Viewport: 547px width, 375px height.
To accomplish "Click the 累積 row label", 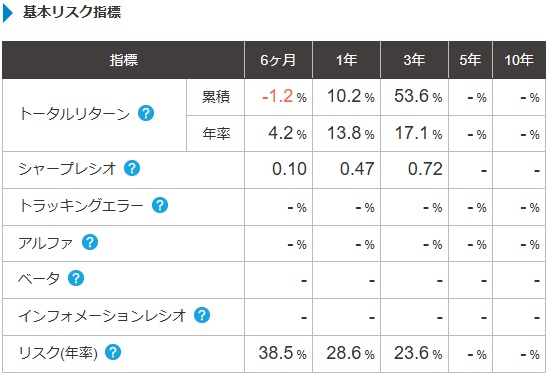I will click(216, 97).
